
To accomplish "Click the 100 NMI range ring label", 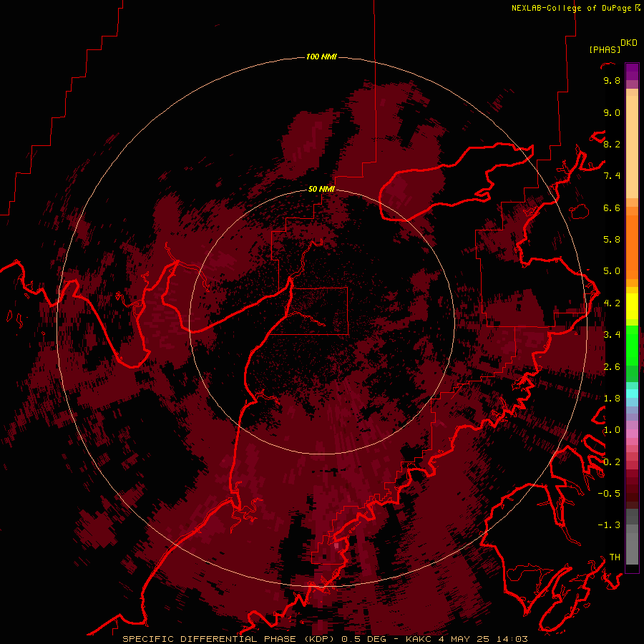I will point(321,57).
